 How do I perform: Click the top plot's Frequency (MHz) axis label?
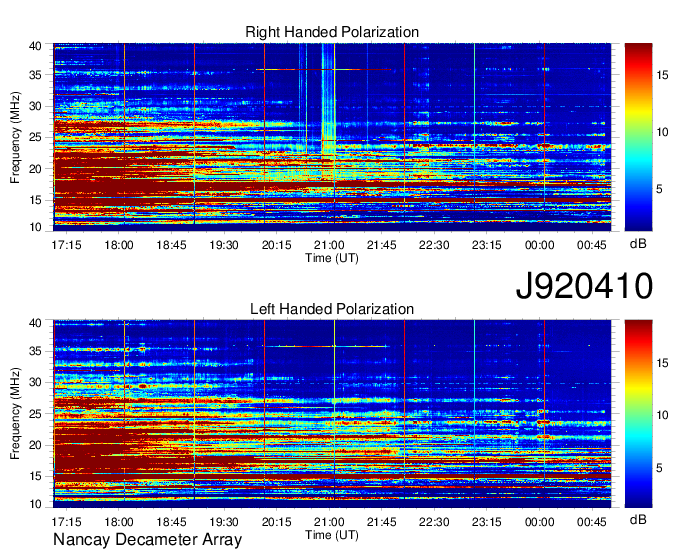(x=15, y=137)
